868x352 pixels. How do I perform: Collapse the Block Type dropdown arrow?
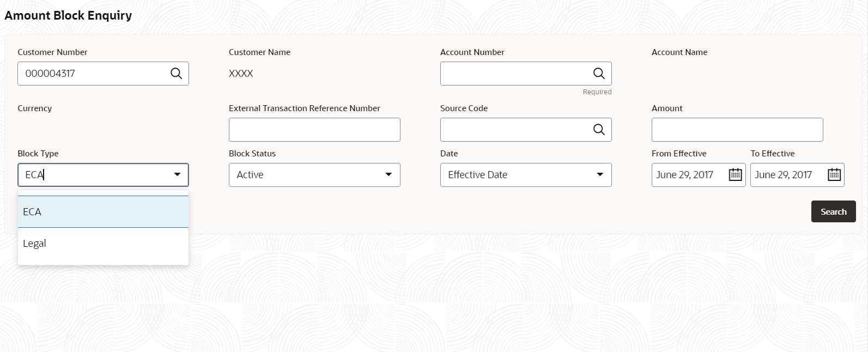point(177,175)
